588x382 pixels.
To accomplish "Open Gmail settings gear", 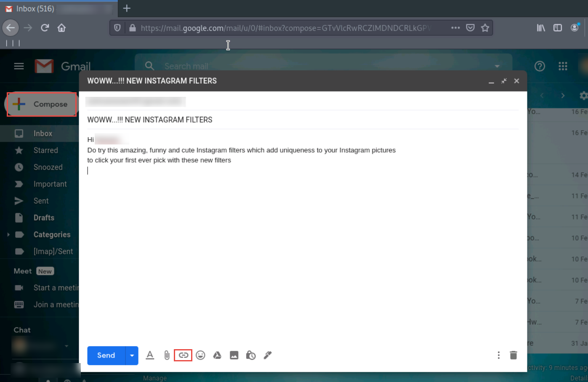I will pos(583,96).
